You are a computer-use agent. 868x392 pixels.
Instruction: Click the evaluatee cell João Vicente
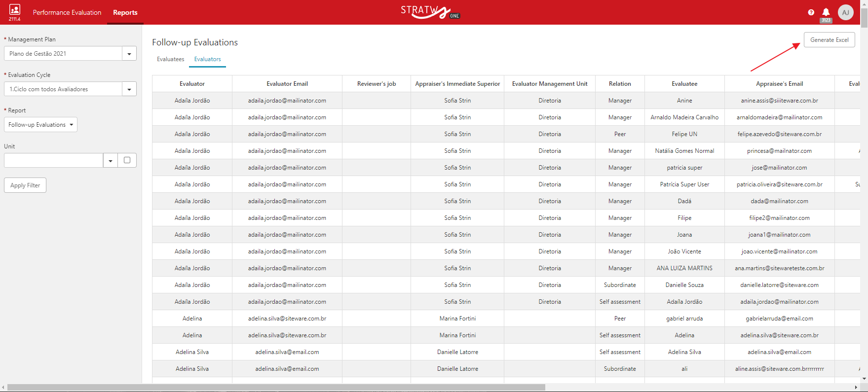click(684, 251)
